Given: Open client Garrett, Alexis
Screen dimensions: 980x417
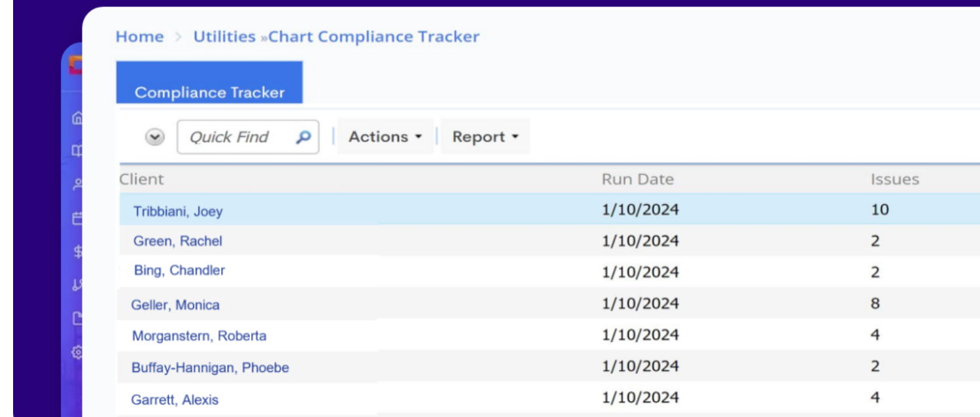Looking at the screenshot, I should 175,400.
